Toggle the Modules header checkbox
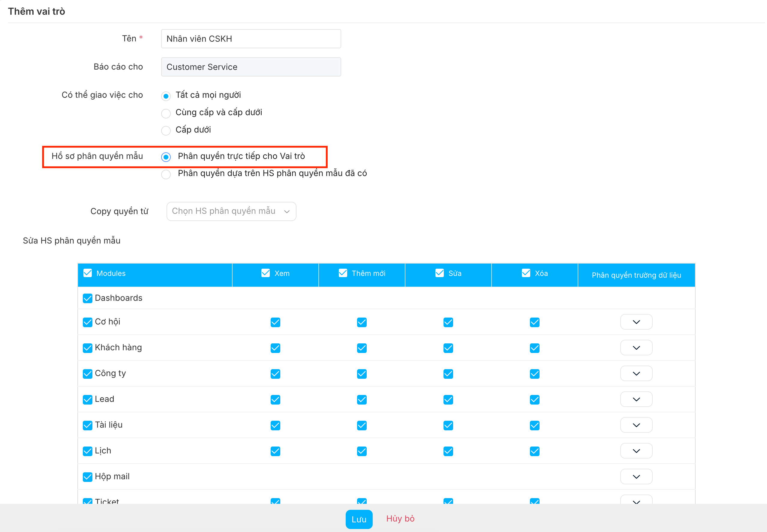Screen dimensions: 767x532 (87, 273)
